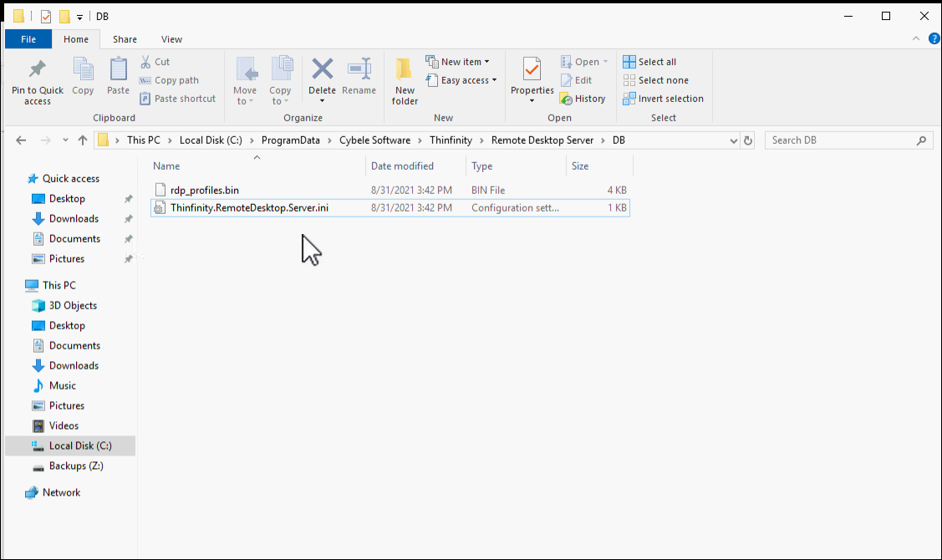
Task: Click the Rename icon in the ribbon
Action: click(x=359, y=75)
